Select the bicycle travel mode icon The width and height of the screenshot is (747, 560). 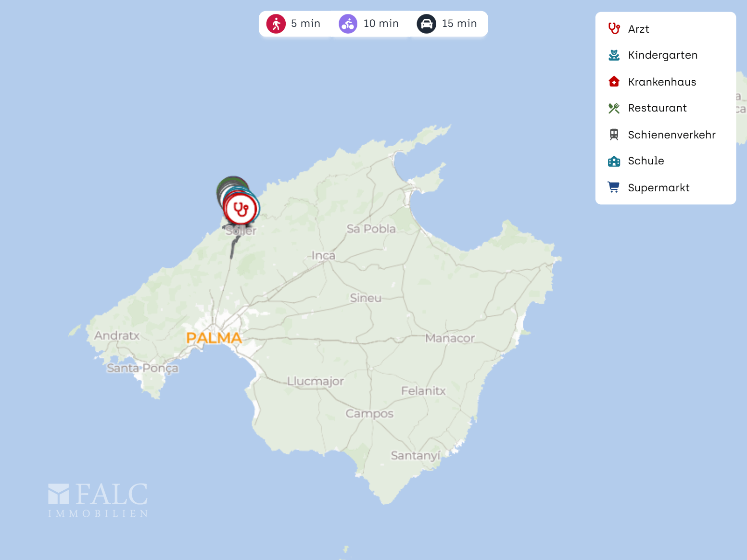(x=347, y=23)
